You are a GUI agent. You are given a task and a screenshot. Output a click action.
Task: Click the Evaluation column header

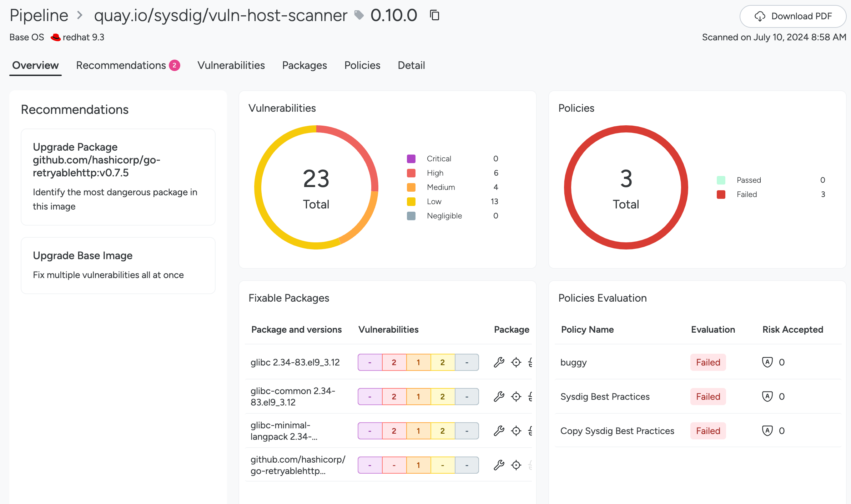pos(713,329)
